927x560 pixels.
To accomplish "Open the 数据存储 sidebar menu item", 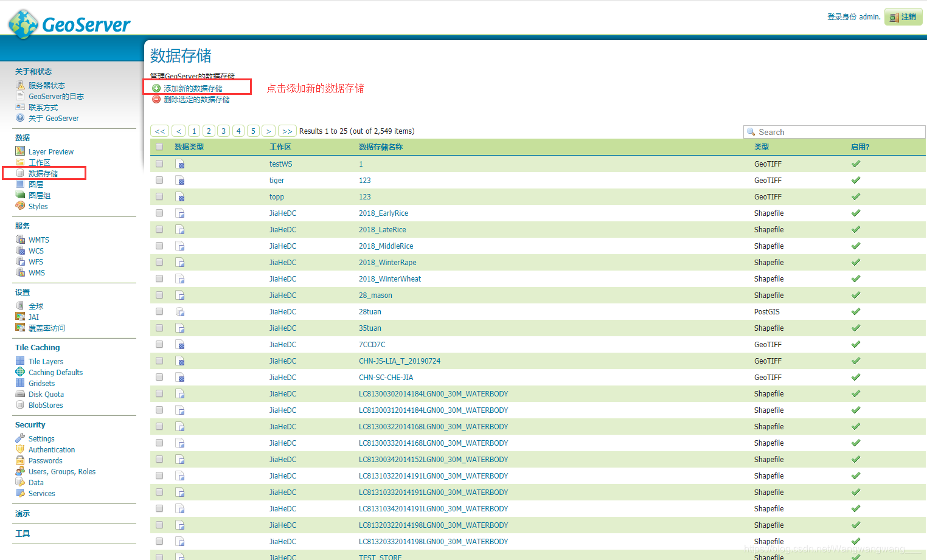I will [x=43, y=173].
